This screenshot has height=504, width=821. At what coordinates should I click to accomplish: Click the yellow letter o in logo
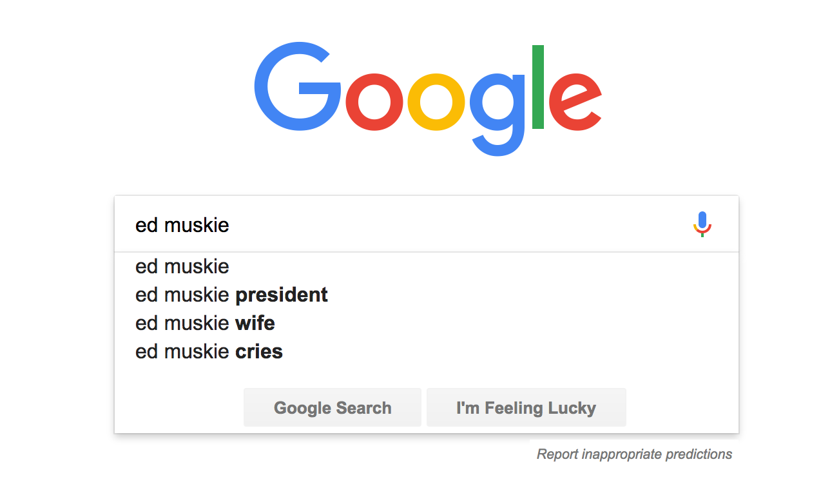coord(436,102)
